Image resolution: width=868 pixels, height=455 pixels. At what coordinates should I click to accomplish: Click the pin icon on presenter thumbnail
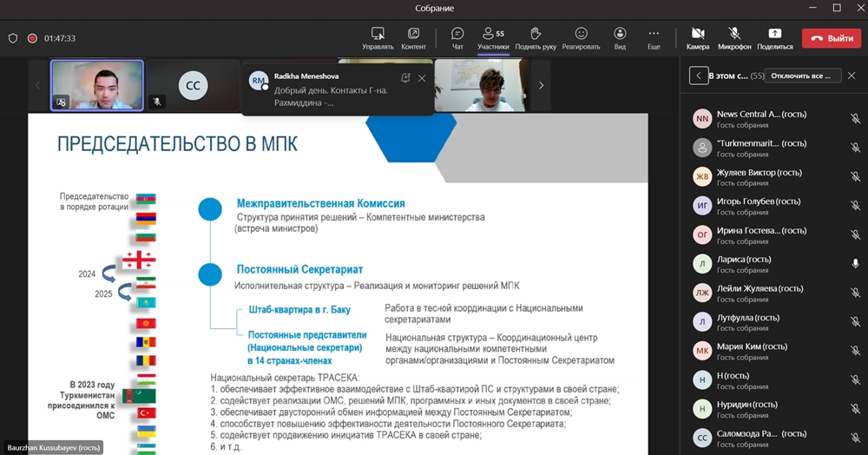tap(61, 102)
